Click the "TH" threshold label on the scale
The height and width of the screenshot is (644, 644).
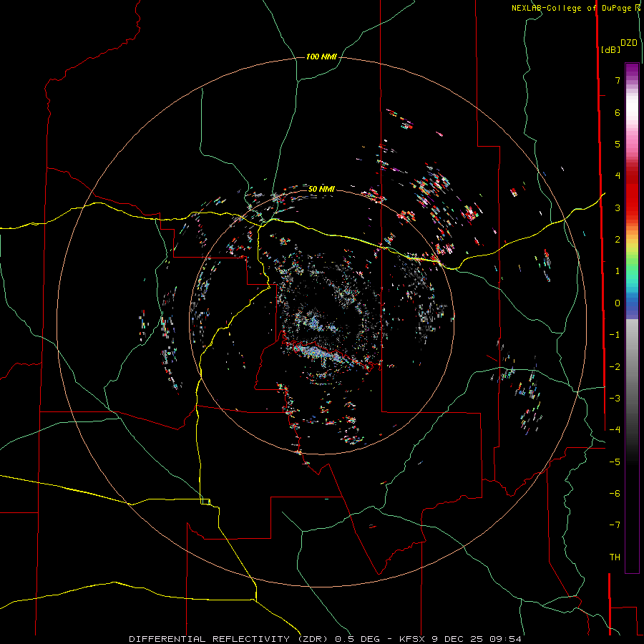coord(615,557)
